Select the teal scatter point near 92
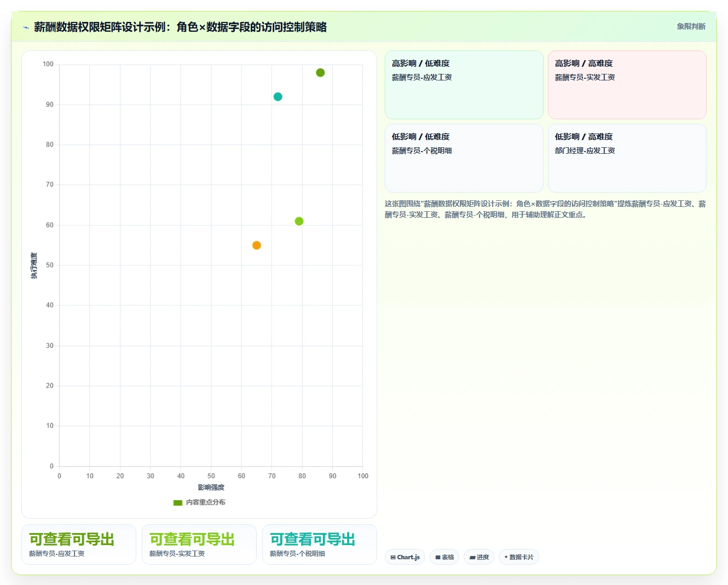This screenshot has width=728, height=585. 278,97
